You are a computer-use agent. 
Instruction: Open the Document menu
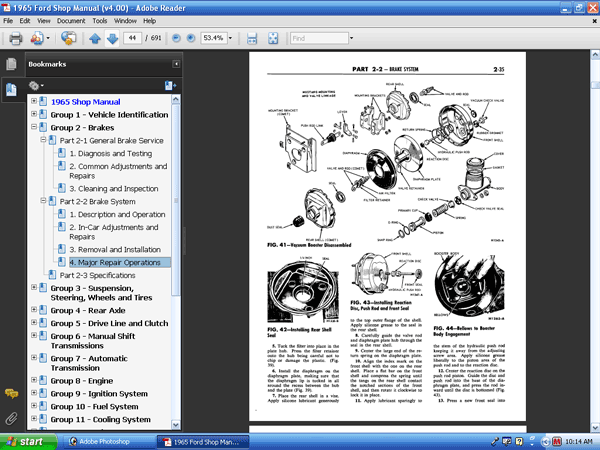tap(71, 21)
